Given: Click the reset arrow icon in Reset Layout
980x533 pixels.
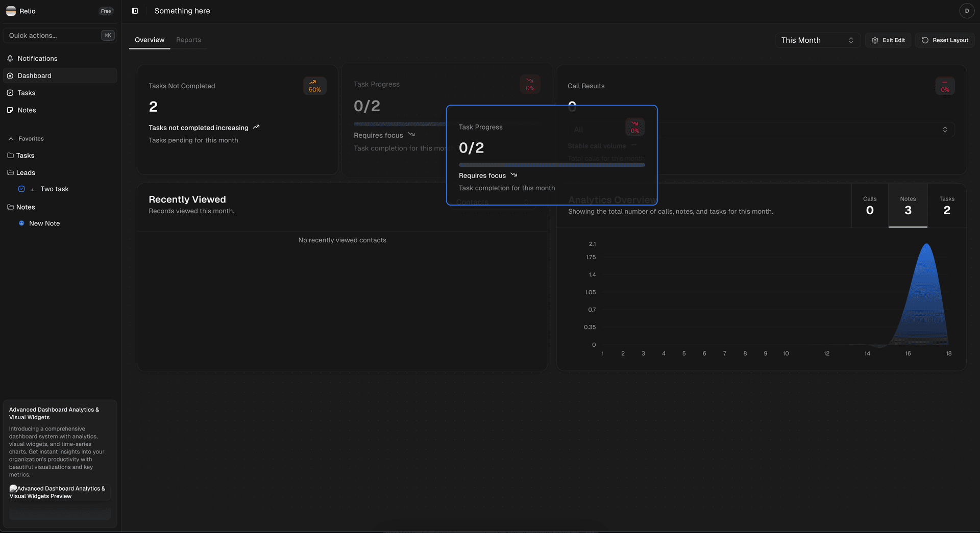Looking at the screenshot, I should [925, 40].
